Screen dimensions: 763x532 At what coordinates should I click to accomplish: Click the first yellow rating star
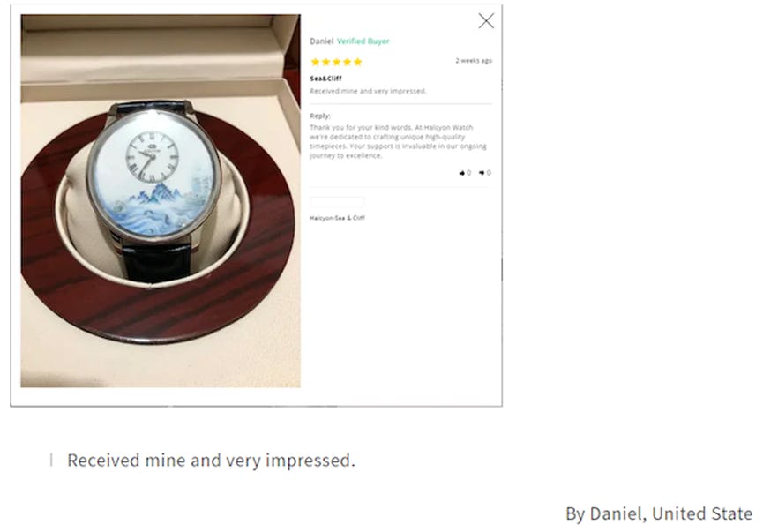(x=315, y=62)
